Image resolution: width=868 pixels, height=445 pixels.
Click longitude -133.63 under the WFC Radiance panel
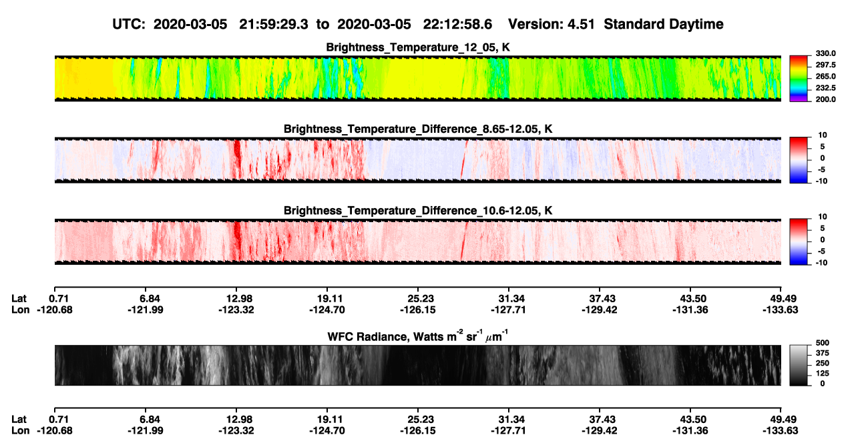(x=781, y=430)
